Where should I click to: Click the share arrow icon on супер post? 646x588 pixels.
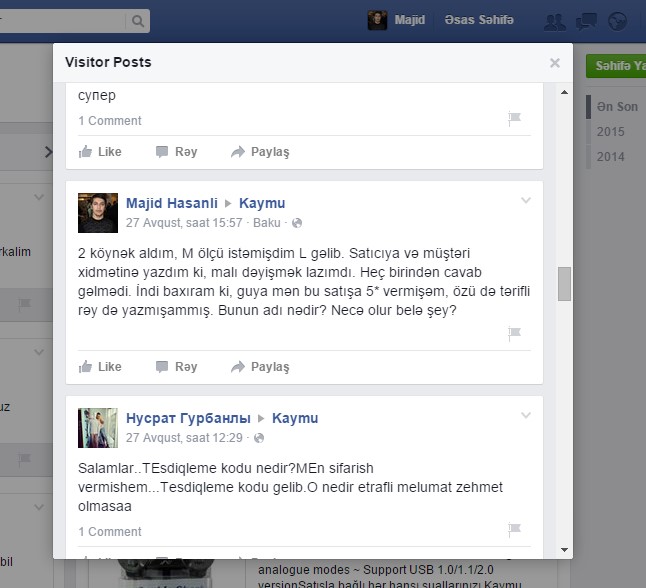(x=238, y=152)
